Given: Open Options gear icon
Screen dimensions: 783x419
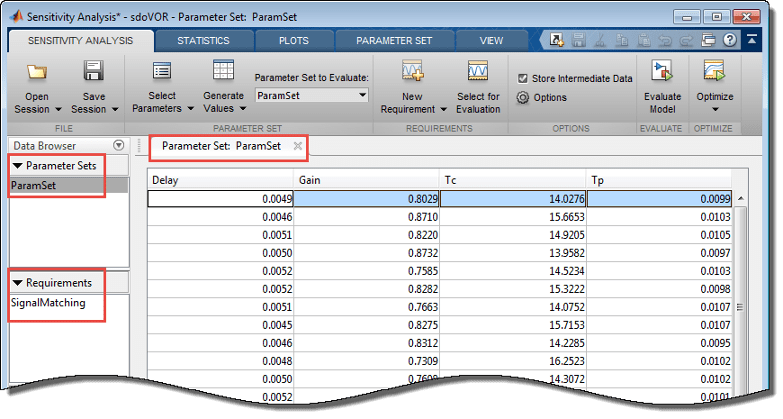Looking at the screenshot, I should point(523,98).
